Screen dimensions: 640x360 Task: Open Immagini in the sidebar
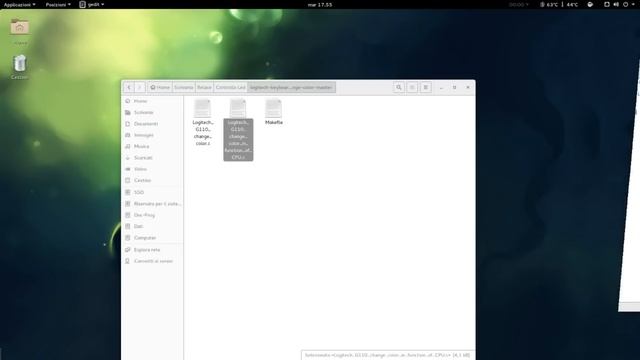(153, 135)
